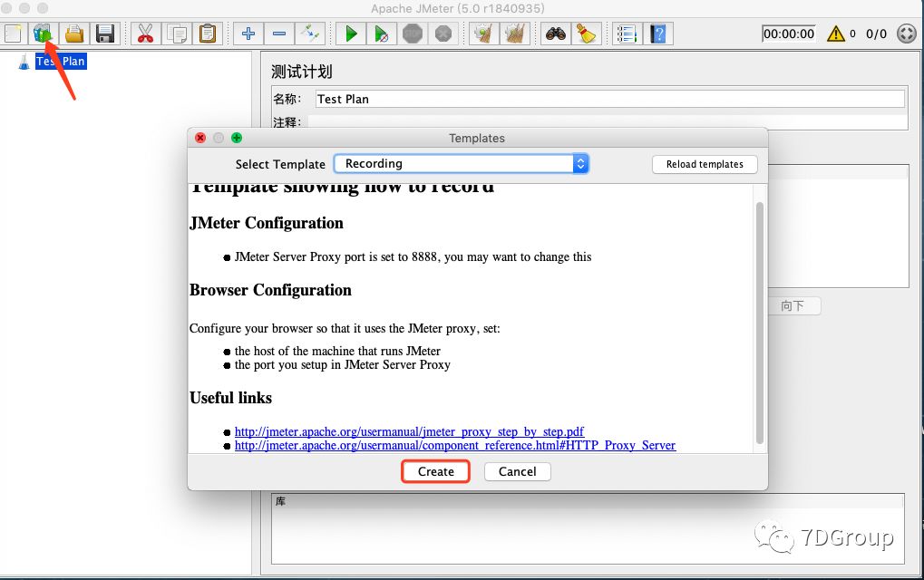
Task: Click the Clear results broom icon
Action: (484, 34)
